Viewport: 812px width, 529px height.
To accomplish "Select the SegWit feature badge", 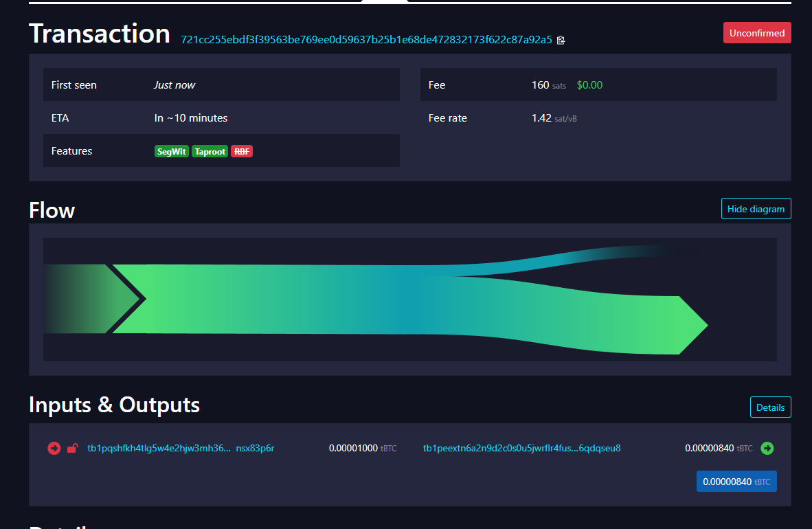I will (172, 151).
